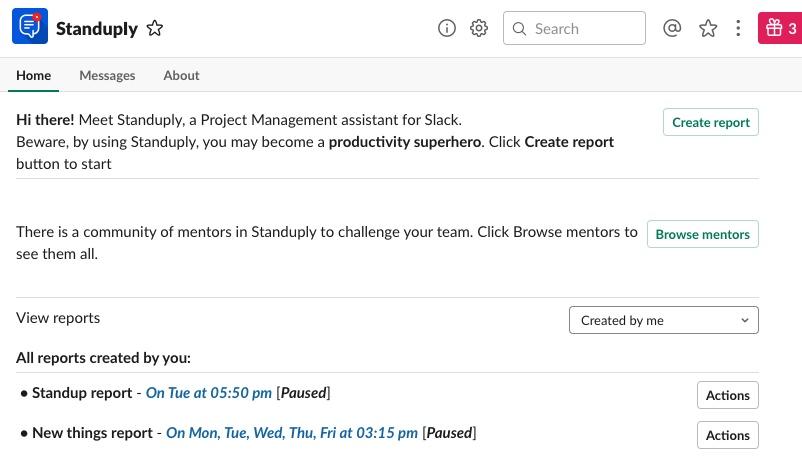Open the red gift icon with badge 3

(780, 28)
